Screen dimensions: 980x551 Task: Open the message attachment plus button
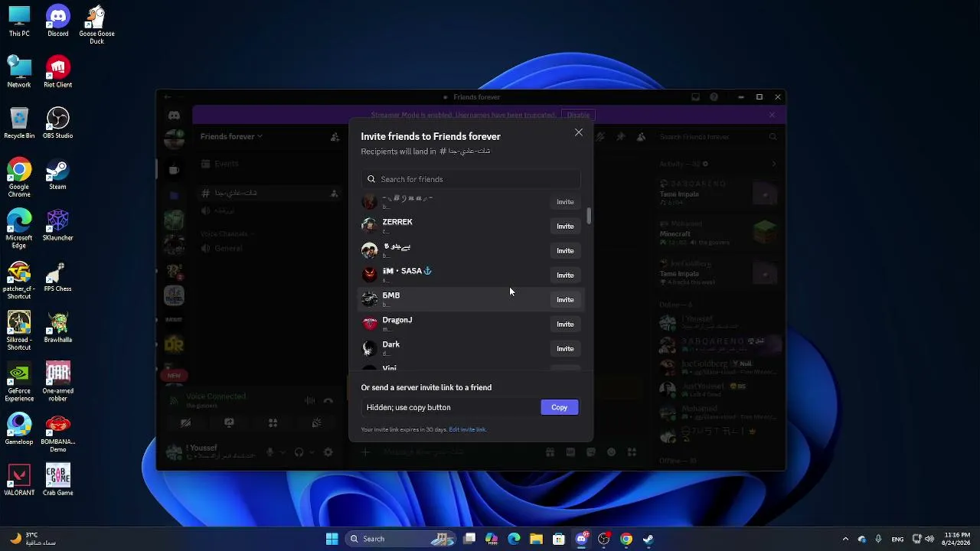point(365,452)
